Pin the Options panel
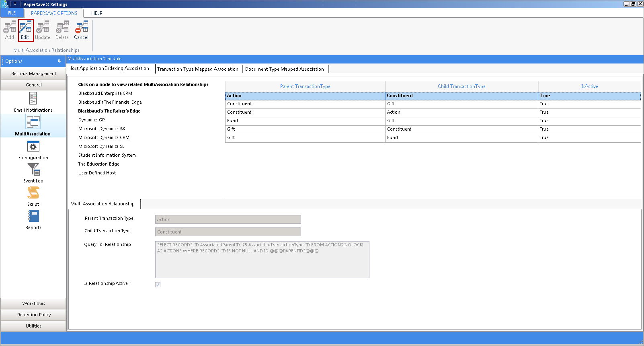 pos(59,61)
